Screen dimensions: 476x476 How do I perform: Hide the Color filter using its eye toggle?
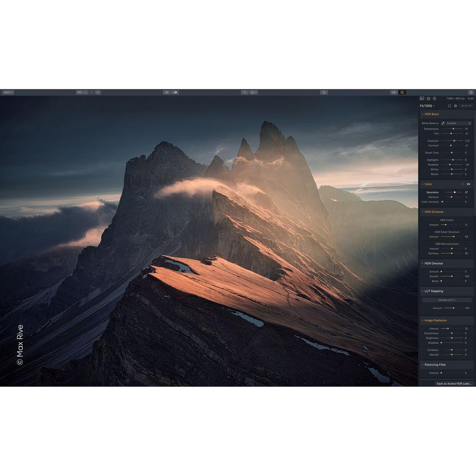tap(468, 184)
